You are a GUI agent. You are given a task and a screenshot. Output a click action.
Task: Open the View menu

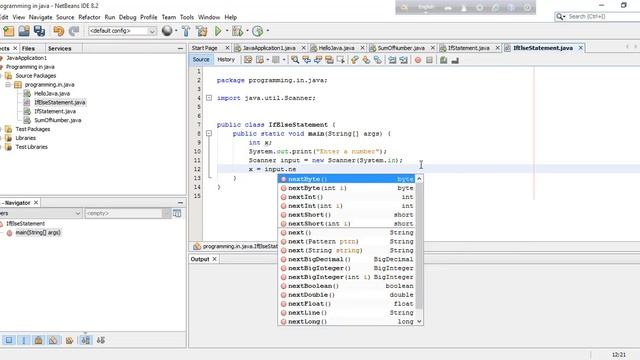pos(19,17)
